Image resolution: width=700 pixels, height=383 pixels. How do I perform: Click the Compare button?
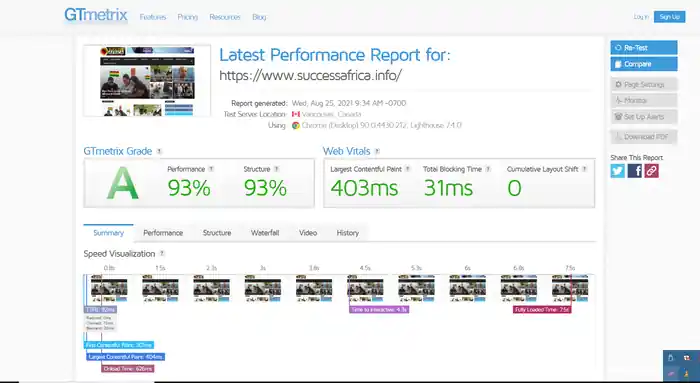pos(644,64)
